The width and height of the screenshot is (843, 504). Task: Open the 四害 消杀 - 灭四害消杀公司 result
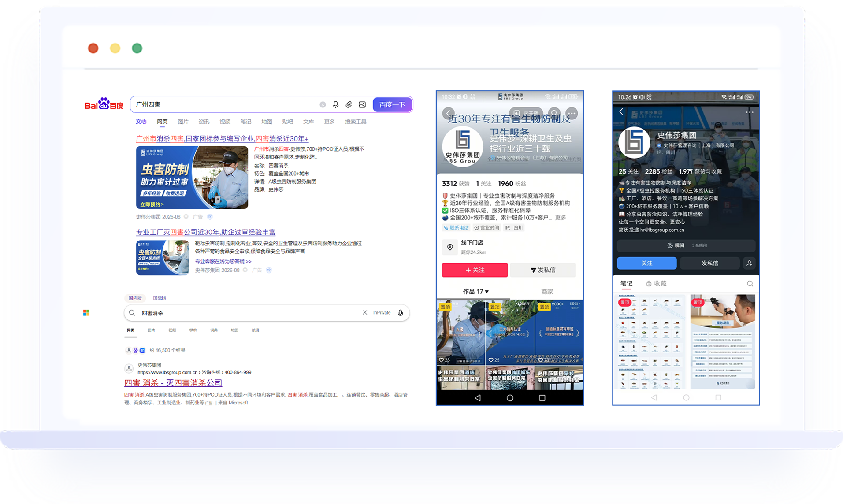pyautogui.click(x=173, y=383)
